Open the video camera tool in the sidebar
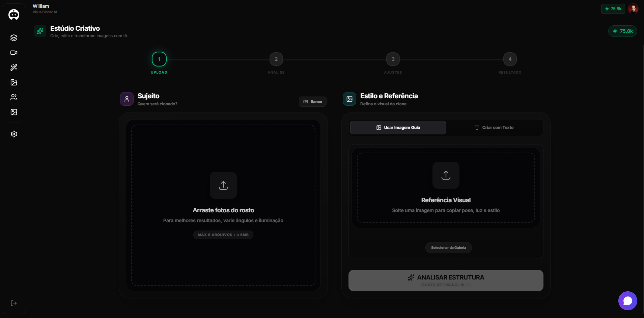 (x=13, y=53)
